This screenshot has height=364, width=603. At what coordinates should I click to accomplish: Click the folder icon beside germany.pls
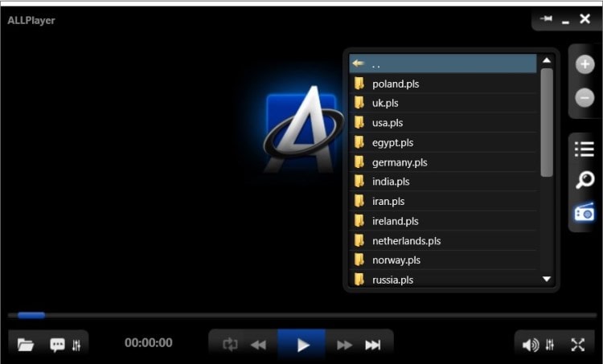coord(359,162)
